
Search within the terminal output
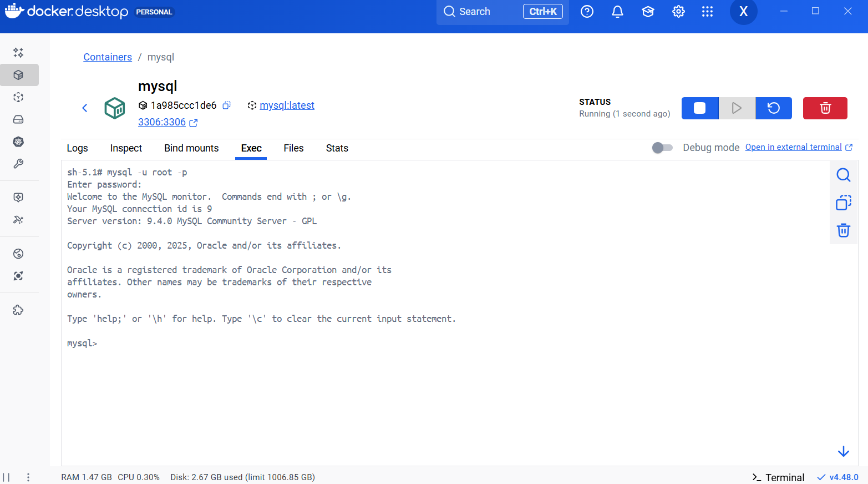[x=844, y=175]
